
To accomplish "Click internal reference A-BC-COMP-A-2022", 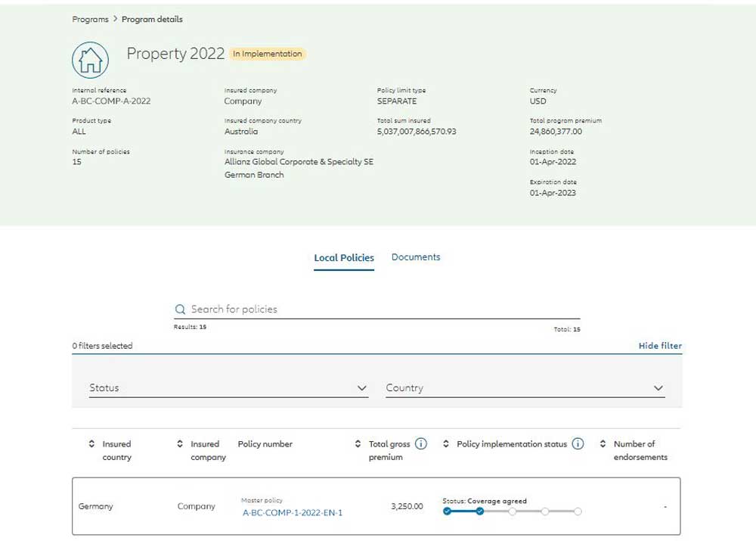I will point(111,101).
